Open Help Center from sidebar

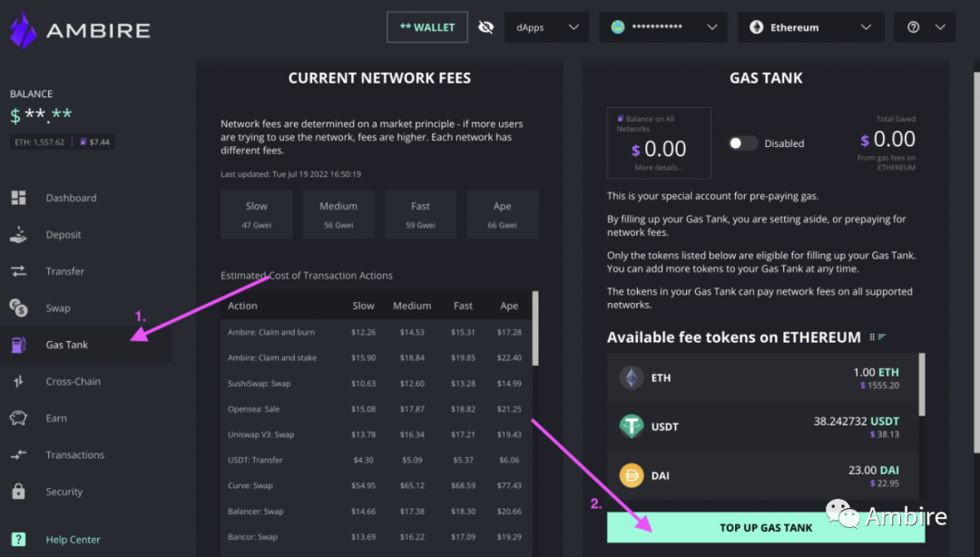pos(73,540)
